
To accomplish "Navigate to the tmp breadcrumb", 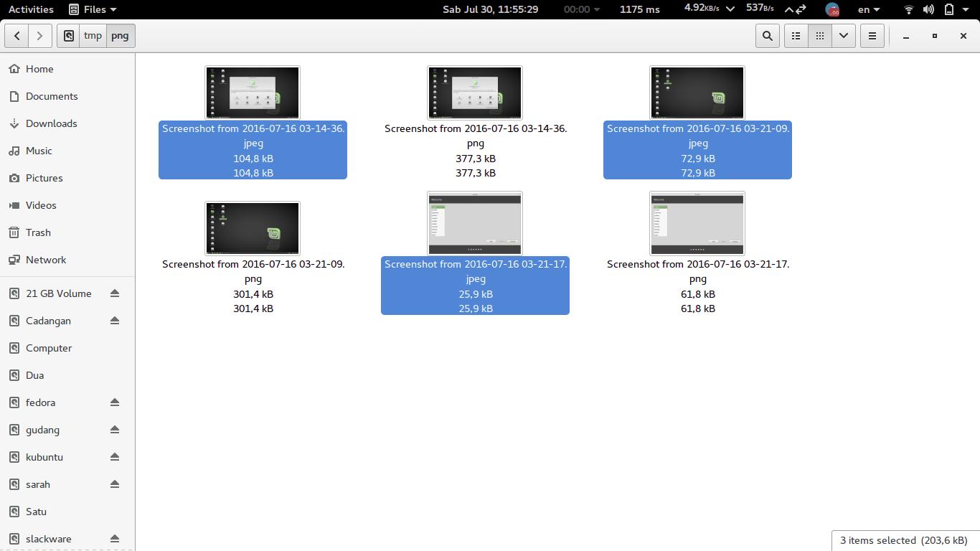I will [93, 35].
